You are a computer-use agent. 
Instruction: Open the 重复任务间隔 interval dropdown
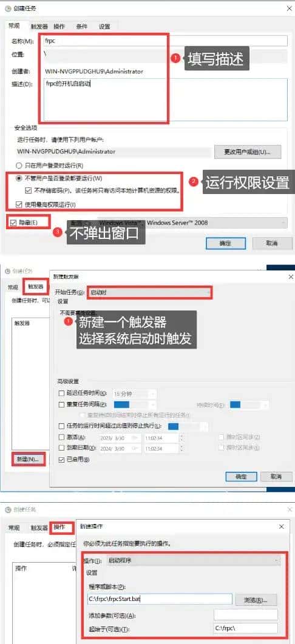(135, 404)
